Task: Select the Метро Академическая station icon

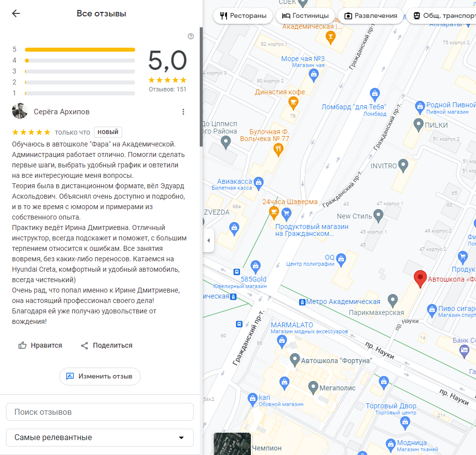Action: coord(302,302)
